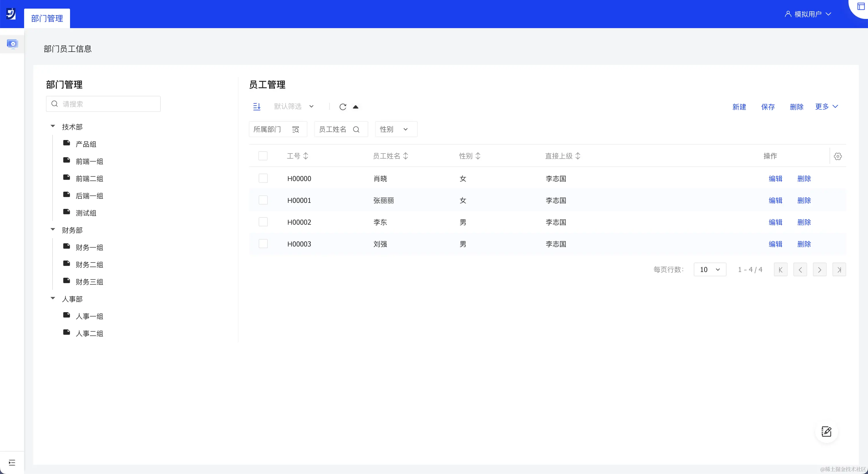868x474 pixels.
Task: Open the table column settings gear
Action: pos(838,156)
